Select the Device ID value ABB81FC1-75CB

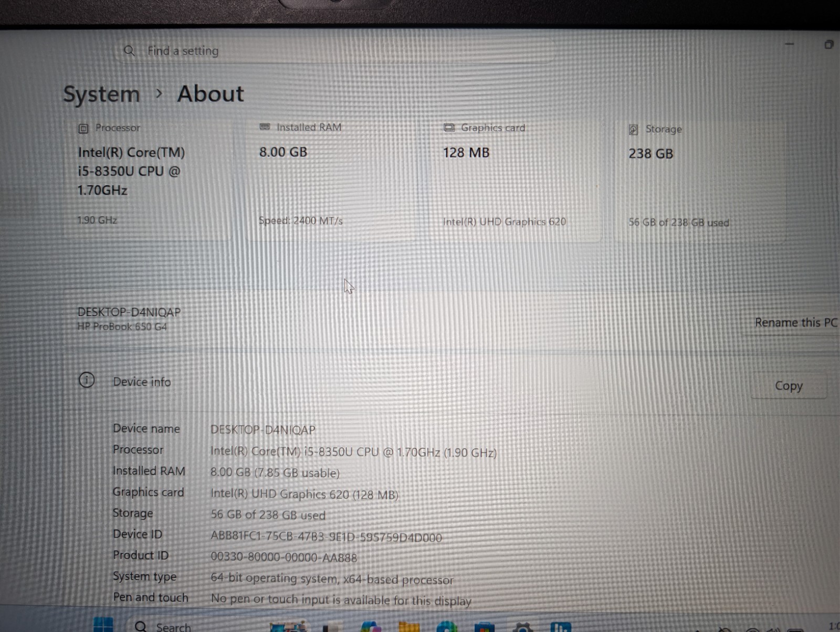coord(326,537)
